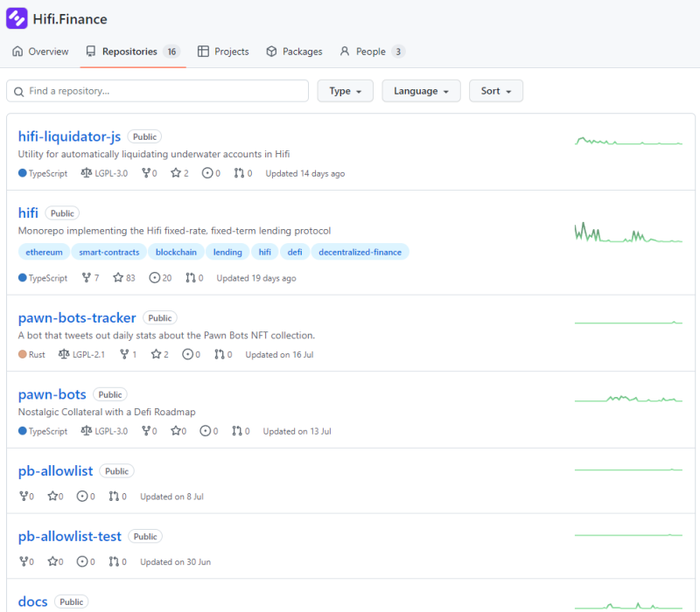The width and height of the screenshot is (700, 612).
Task: Focus the Find a repository search field
Action: (157, 91)
